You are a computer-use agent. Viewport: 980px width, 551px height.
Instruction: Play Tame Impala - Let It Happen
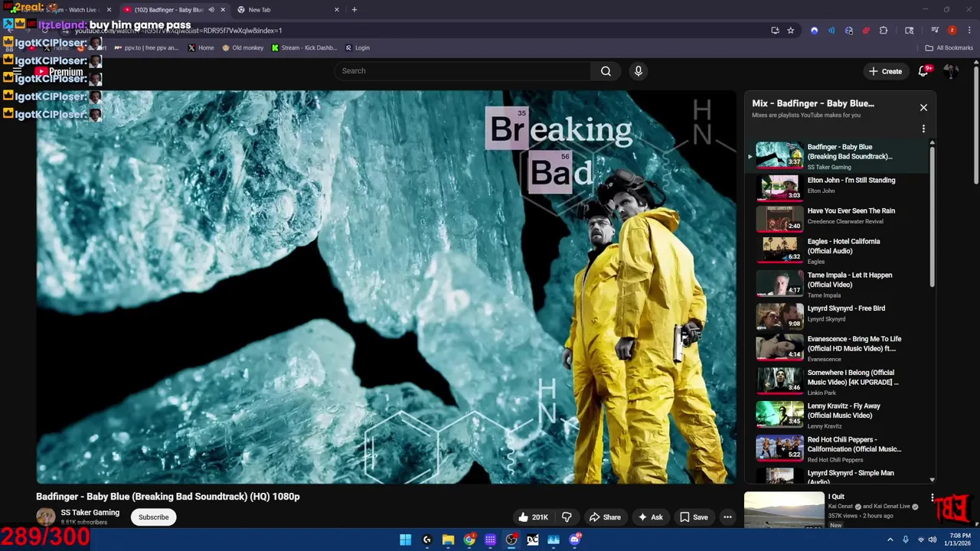(x=838, y=284)
